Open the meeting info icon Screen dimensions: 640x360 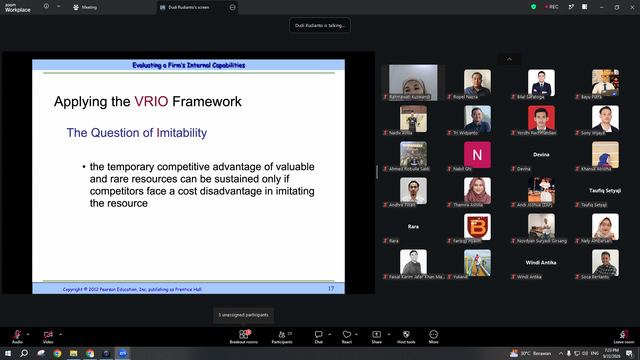46,6
